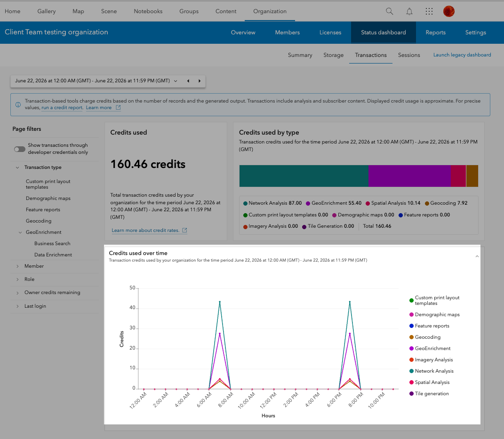
Task: Open the search magnifier icon
Action: point(389,11)
